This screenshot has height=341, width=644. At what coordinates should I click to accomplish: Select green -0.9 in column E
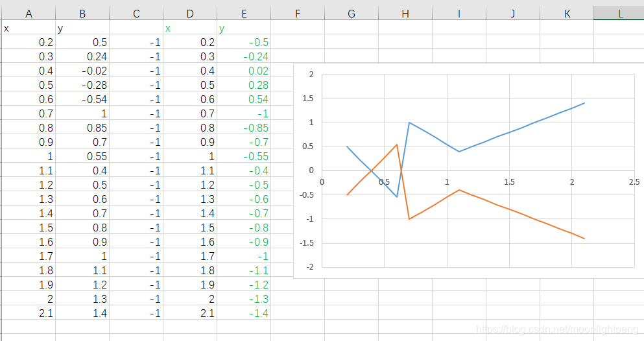pos(244,242)
